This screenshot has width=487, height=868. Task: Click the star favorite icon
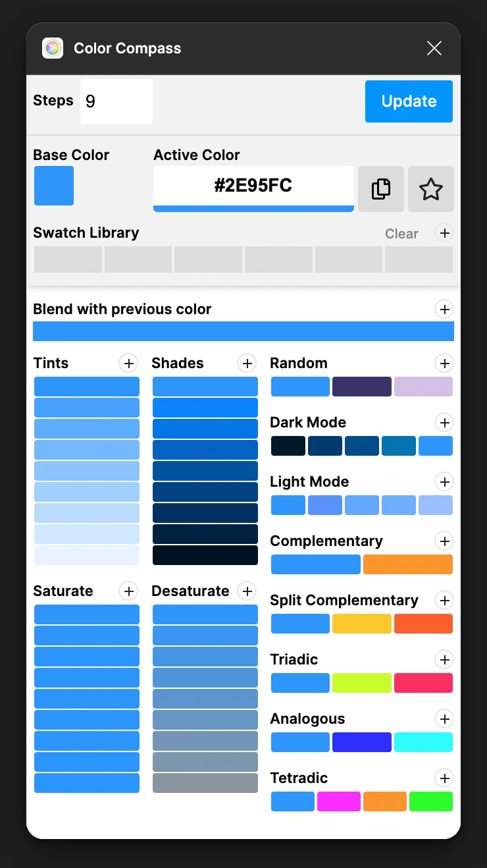pyautogui.click(x=431, y=189)
